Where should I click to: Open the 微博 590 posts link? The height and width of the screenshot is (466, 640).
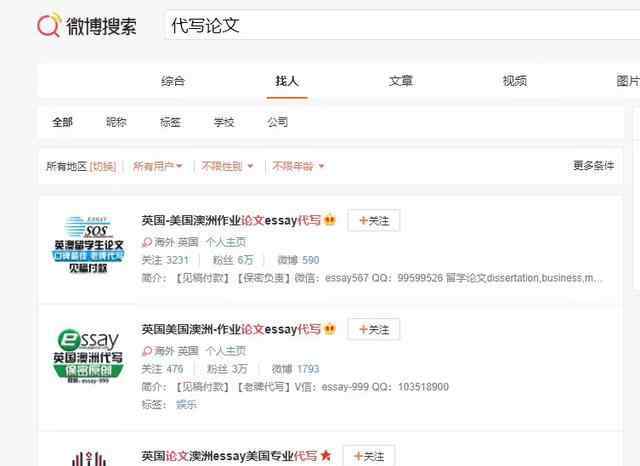point(298,260)
